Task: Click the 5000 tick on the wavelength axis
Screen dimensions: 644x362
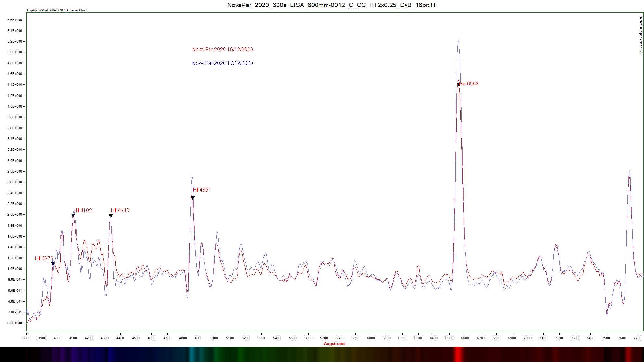Action: [214, 338]
